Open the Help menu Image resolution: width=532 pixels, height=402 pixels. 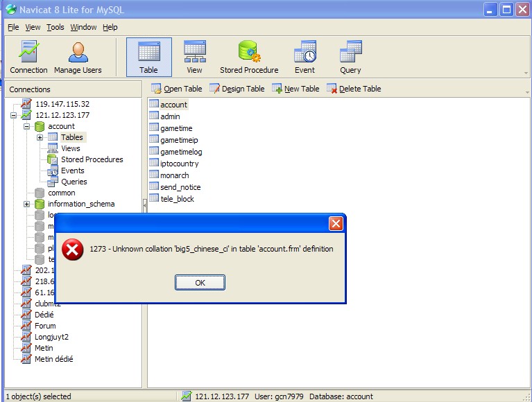(x=110, y=27)
